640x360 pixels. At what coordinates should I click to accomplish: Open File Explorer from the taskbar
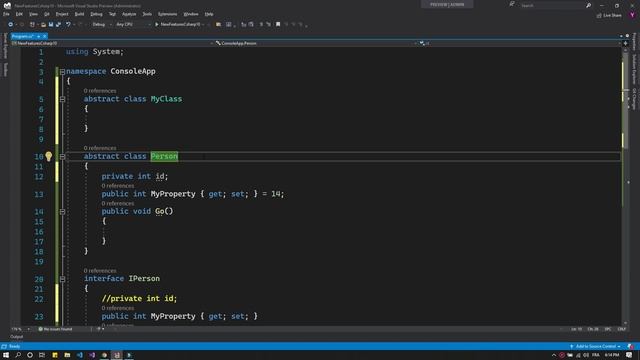(67, 355)
